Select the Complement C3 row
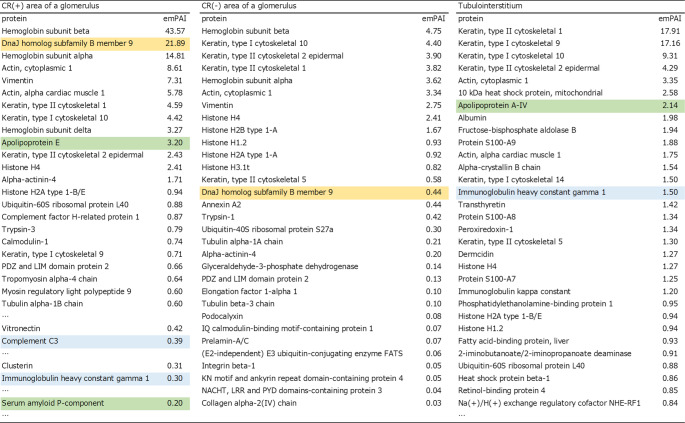Viewport: 685px width, 423px height. pyautogui.click(x=95, y=341)
